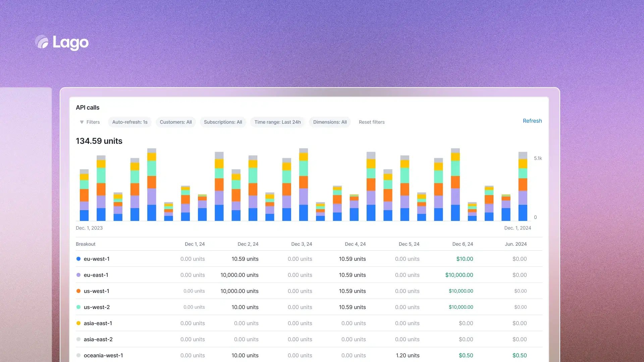Image resolution: width=644 pixels, height=362 pixels.
Task: Open the Customers: All filter
Action: point(176,122)
